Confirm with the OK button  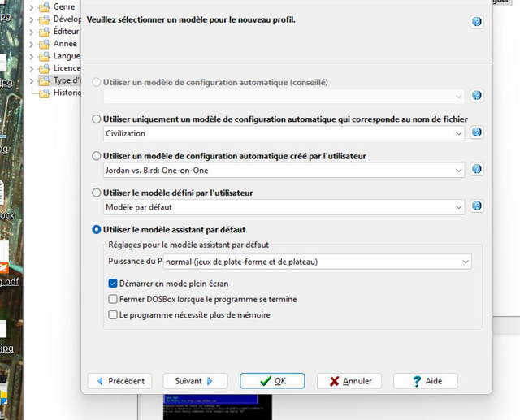tap(272, 381)
